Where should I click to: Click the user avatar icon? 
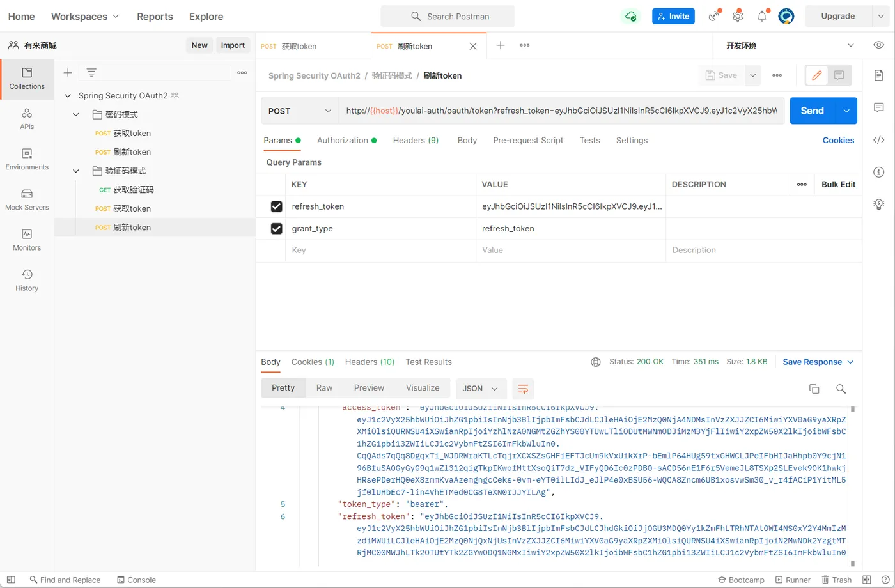pos(786,16)
